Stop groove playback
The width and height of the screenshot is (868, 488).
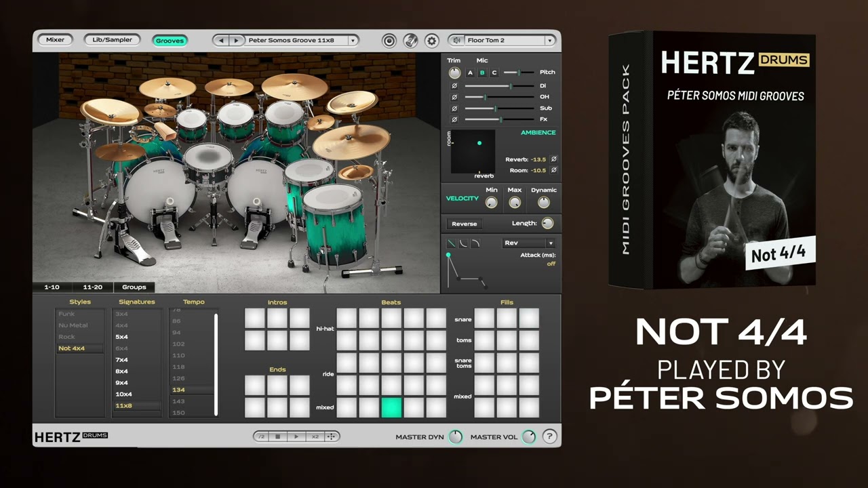[278, 436]
